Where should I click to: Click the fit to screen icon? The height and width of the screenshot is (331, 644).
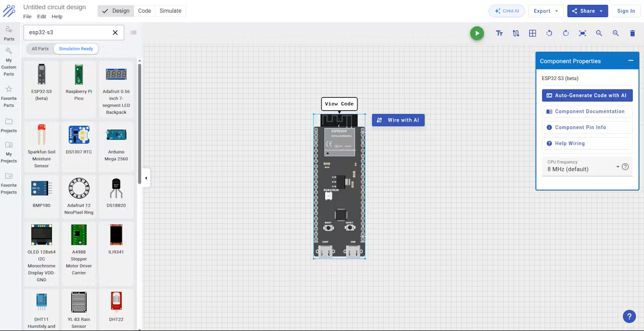click(582, 33)
